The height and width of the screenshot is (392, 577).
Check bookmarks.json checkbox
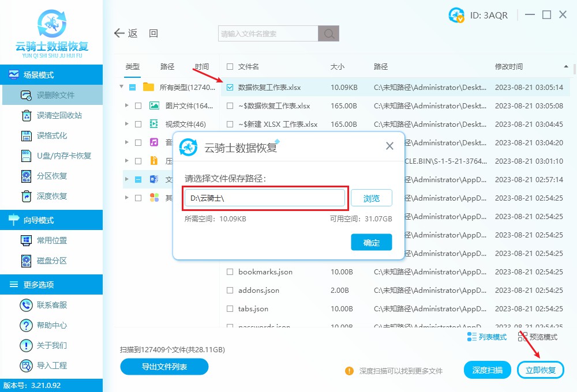coord(230,272)
